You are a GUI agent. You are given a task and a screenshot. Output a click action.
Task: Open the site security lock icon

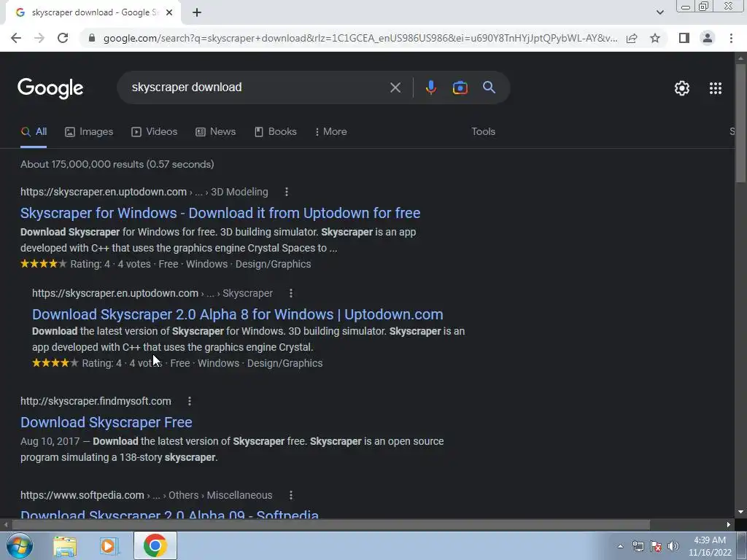point(92,38)
